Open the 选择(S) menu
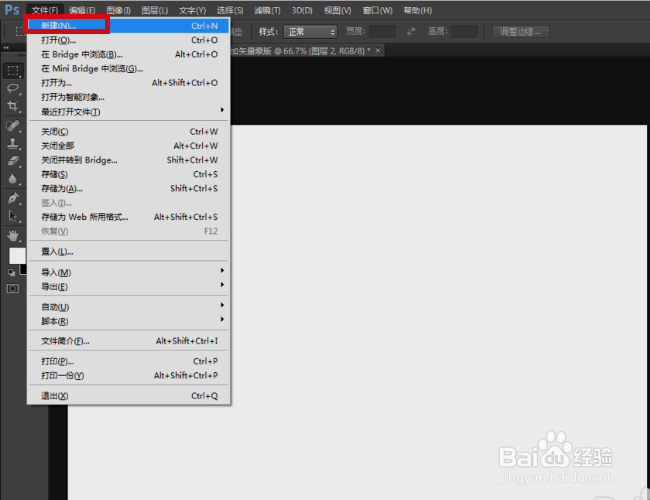 click(230, 10)
